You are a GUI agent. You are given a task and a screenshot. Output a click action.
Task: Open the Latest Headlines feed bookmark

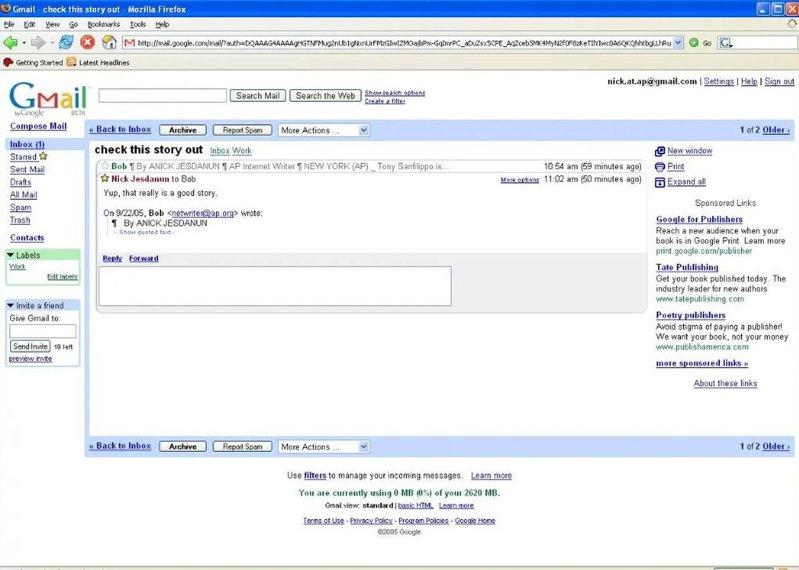pyautogui.click(x=98, y=62)
